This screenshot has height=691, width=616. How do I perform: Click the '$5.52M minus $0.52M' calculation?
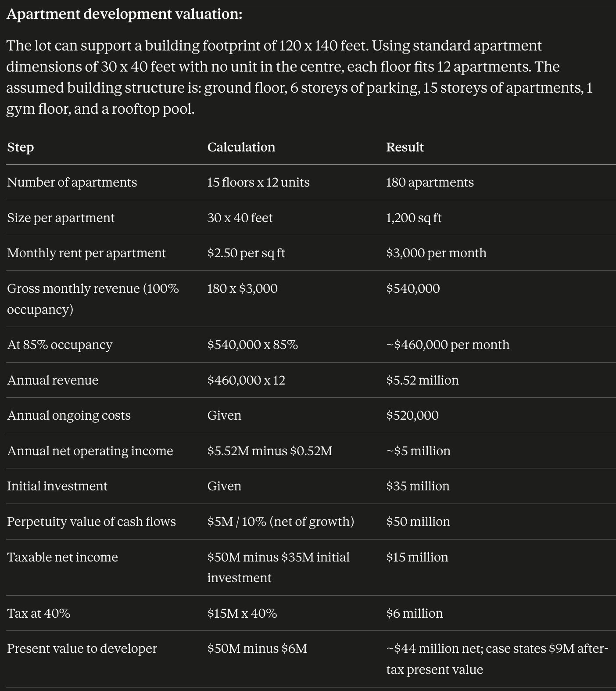(270, 451)
